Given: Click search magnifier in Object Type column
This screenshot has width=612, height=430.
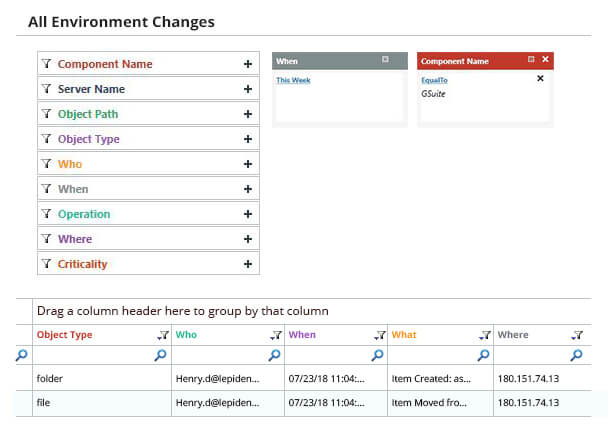Looking at the screenshot, I should coord(160,355).
